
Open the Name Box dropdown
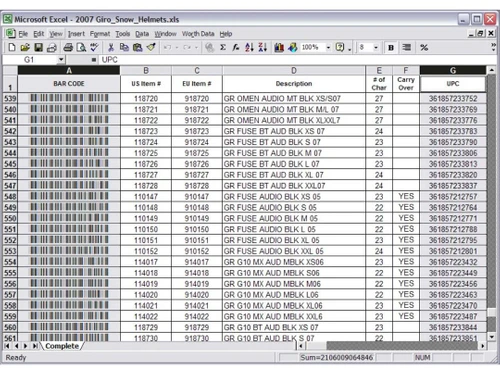click(x=61, y=60)
